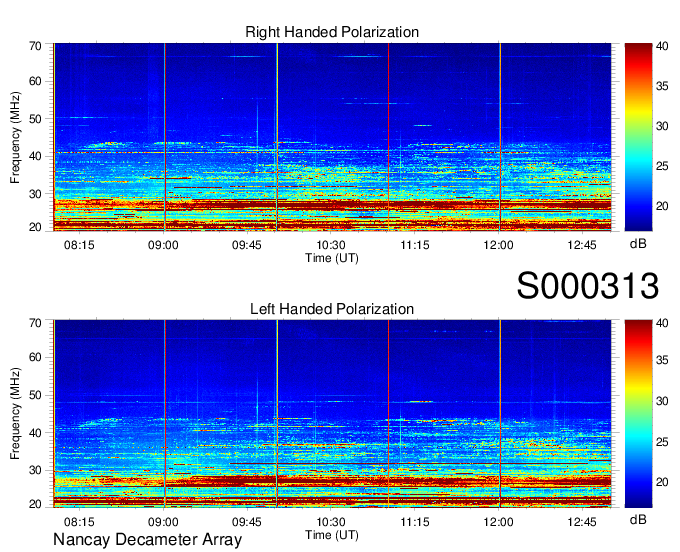
Task: Click the 70 MHz tick of the Right Handed plot
Action: (x=35, y=46)
